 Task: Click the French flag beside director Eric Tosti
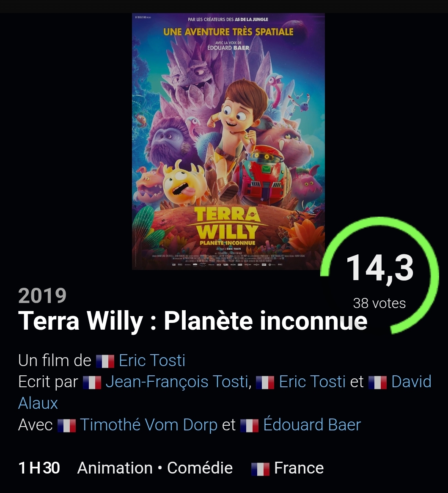click(x=105, y=361)
